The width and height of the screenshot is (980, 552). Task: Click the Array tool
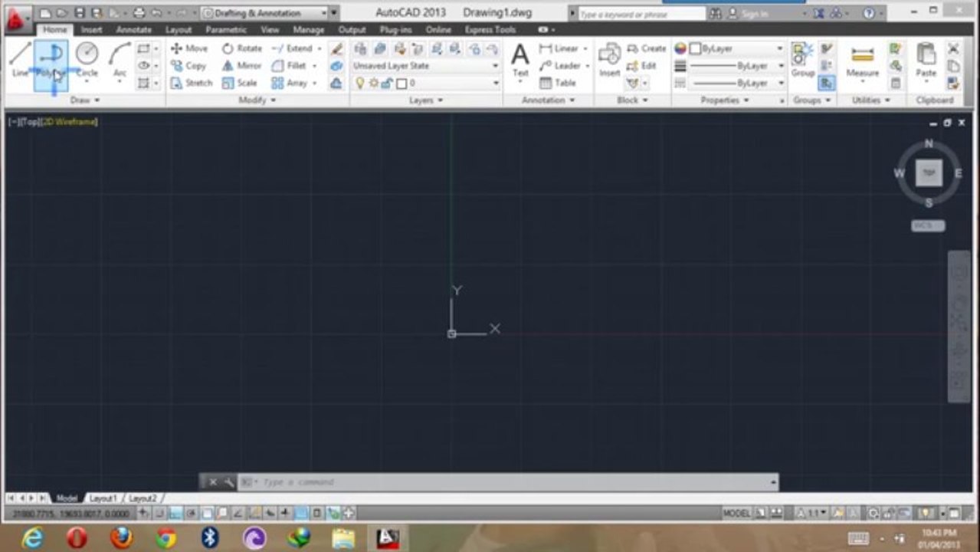289,83
